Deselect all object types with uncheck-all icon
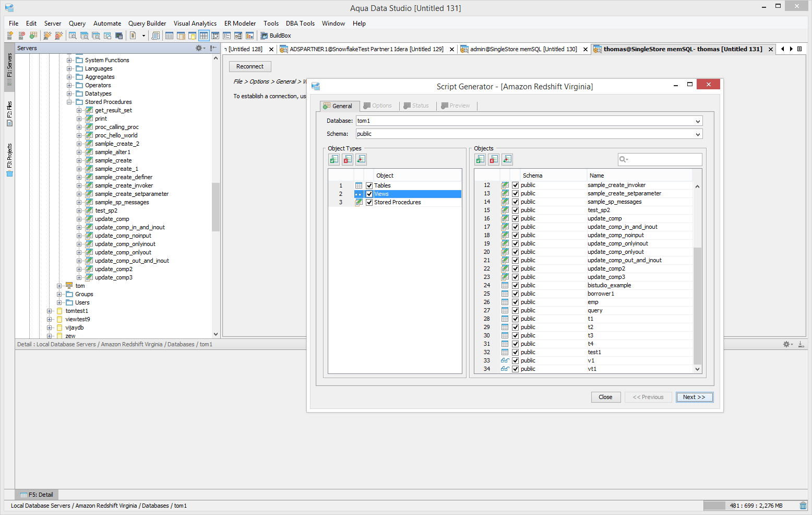812x515 pixels. click(x=348, y=159)
